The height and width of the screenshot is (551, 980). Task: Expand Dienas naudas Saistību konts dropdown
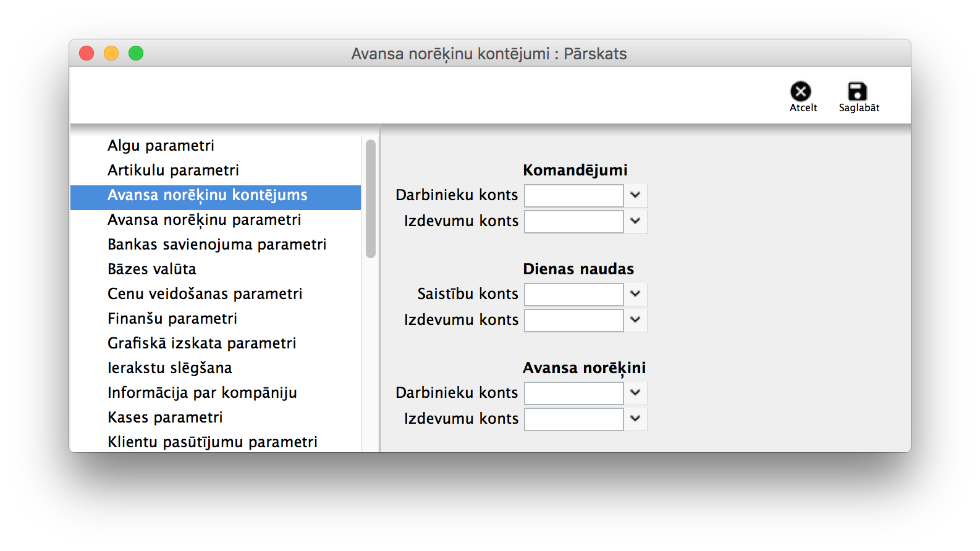click(635, 294)
